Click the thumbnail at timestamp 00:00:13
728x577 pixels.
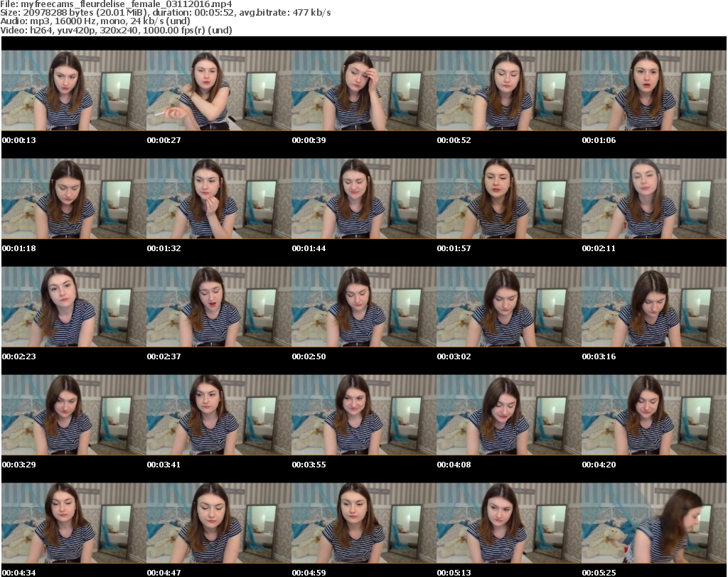click(x=73, y=90)
